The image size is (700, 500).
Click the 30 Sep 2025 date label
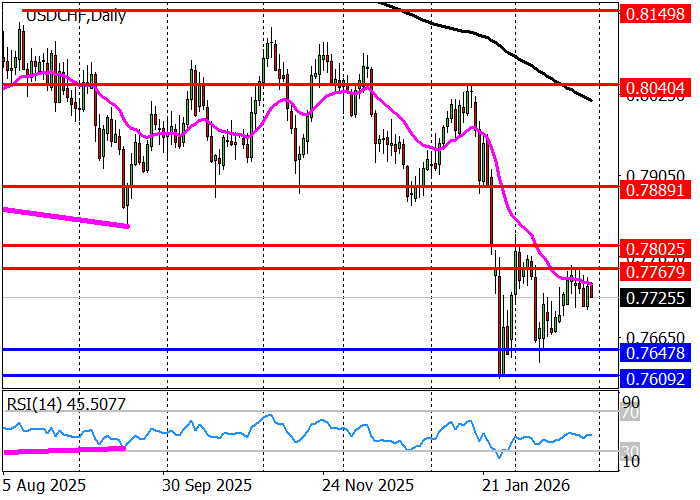tap(207, 485)
